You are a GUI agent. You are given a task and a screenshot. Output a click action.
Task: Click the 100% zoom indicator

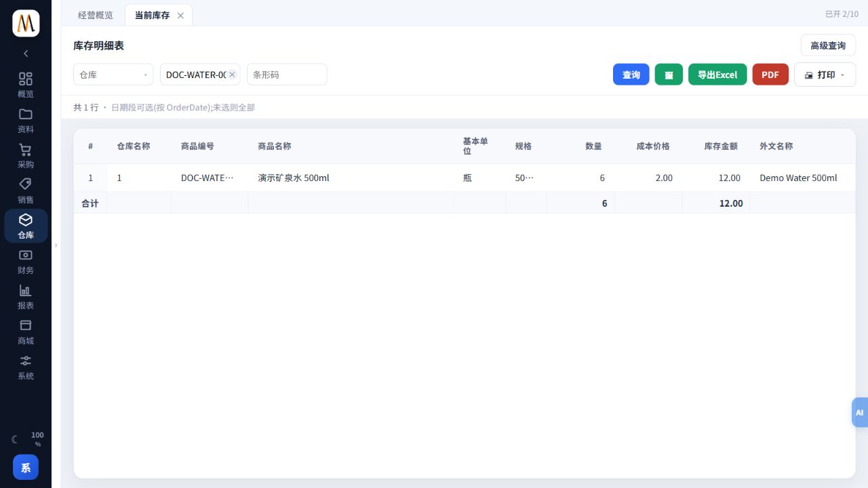[x=38, y=439]
